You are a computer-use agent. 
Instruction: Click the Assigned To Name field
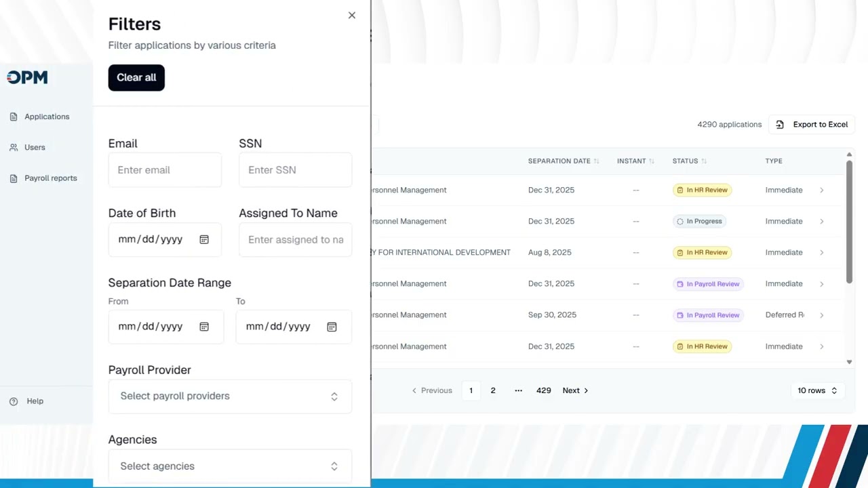295,239
